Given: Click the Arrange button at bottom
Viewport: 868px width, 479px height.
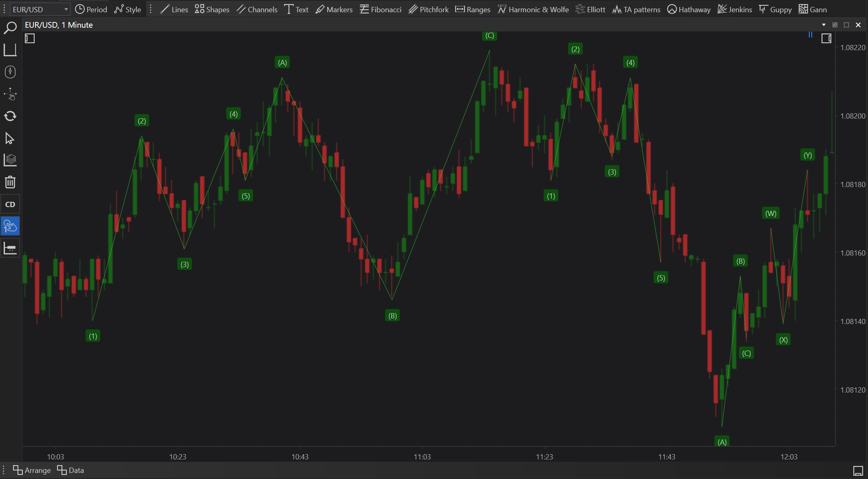Looking at the screenshot, I should pos(32,470).
